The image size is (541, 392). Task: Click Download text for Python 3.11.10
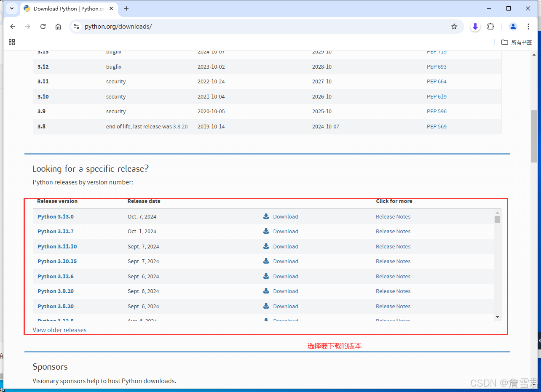[286, 247]
